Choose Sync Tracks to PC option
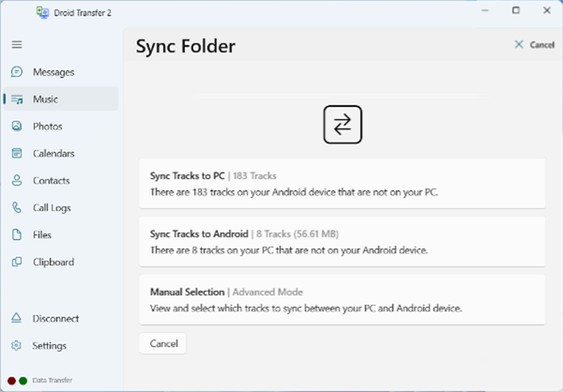The image size is (563, 392). [x=342, y=184]
